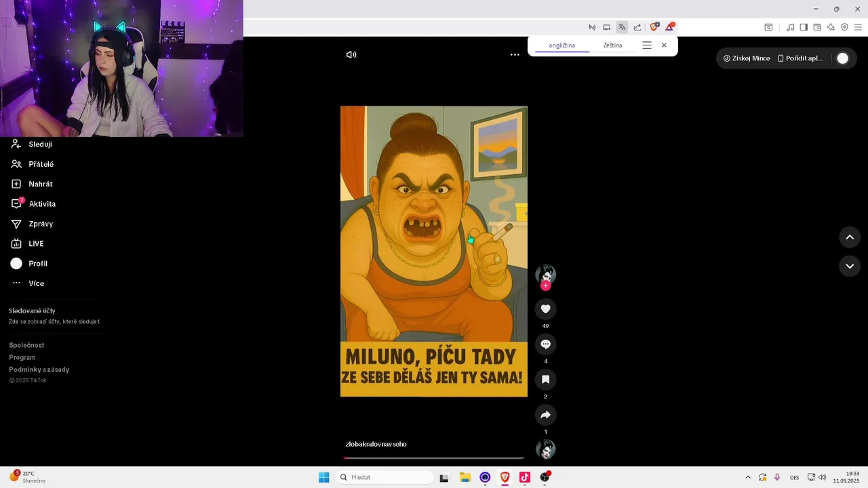Image resolution: width=868 pixels, height=488 pixels.
Task: Open translate popup hamburger options
Action: coord(647,45)
